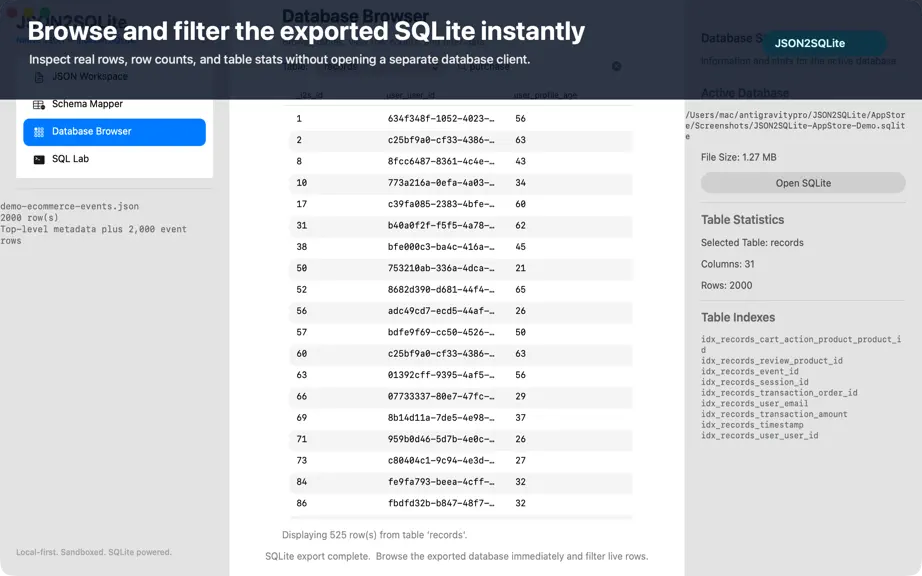Screen dimensions: 922x576
Task: Select the row starting 8682d390-d681
Action: 460,290
